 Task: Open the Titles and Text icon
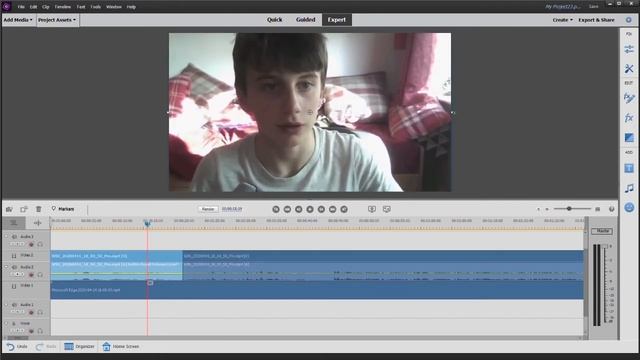coord(629,168)
